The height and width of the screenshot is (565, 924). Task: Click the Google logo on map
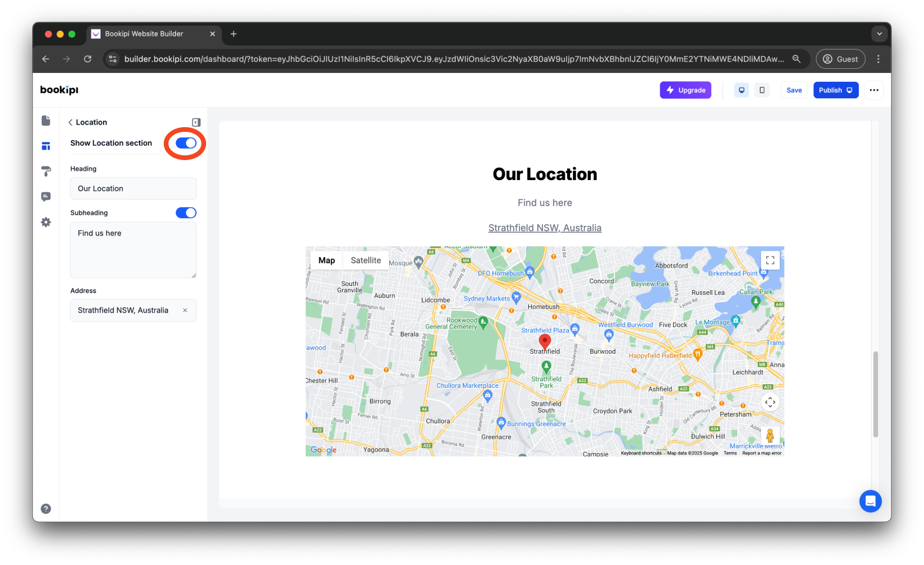coord(323,450)
